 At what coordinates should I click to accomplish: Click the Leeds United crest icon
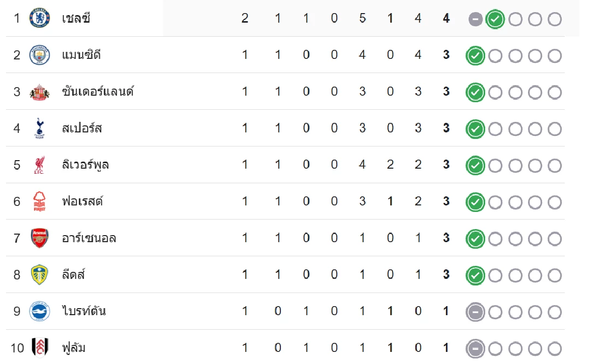[x=40, y=274]
